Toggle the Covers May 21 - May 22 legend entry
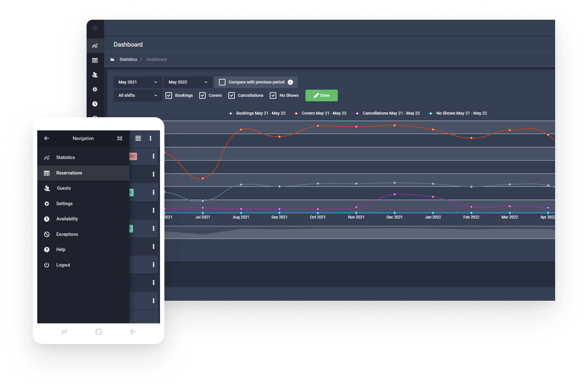Screen dimensions: 588x390 319,113
